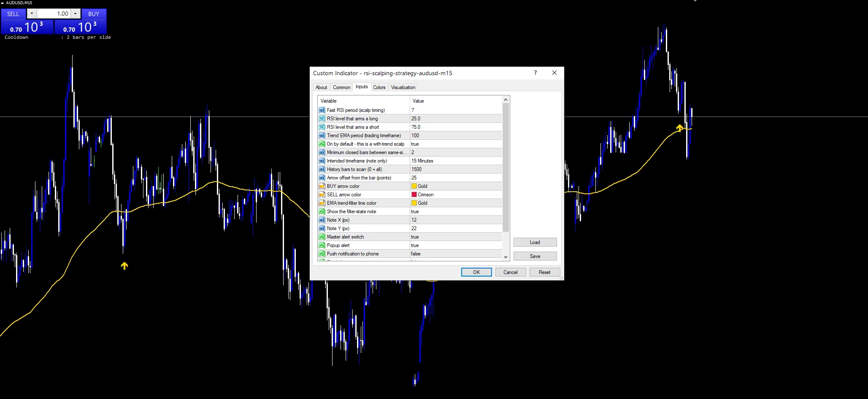Click the OK button

(476, 272)
